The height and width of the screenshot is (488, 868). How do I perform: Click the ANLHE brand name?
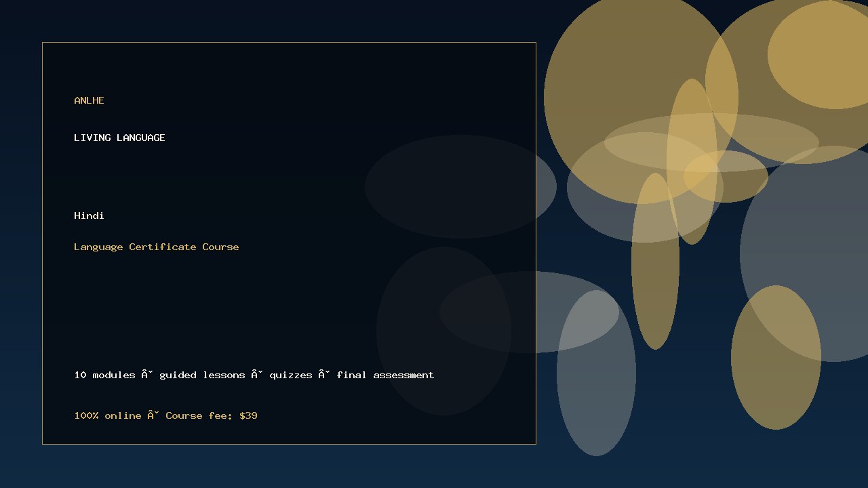(89, 100)
